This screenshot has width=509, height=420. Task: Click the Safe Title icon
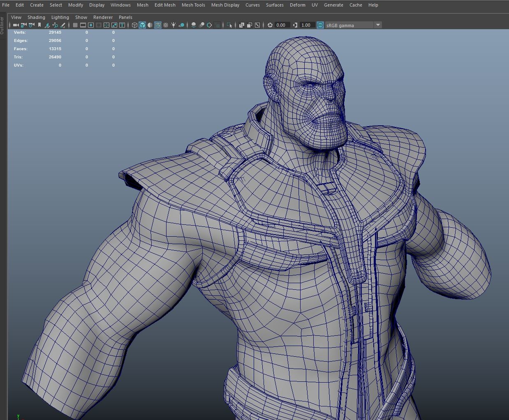click(123, 25)
